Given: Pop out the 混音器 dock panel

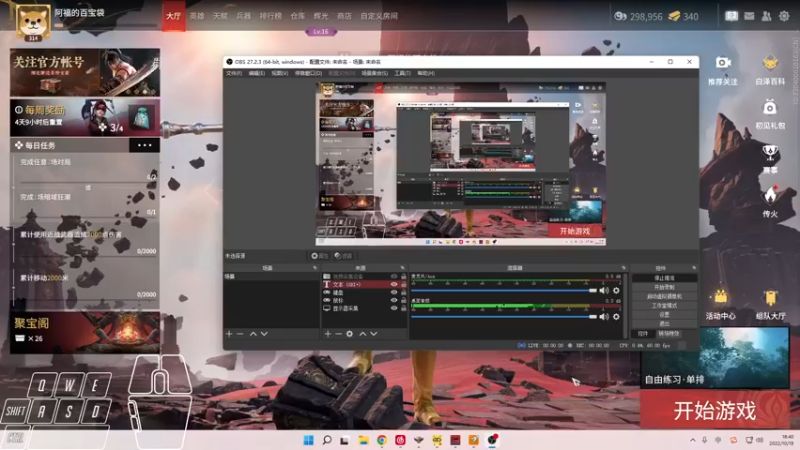Looking at the screenshot, I should (x=623, y=268).
